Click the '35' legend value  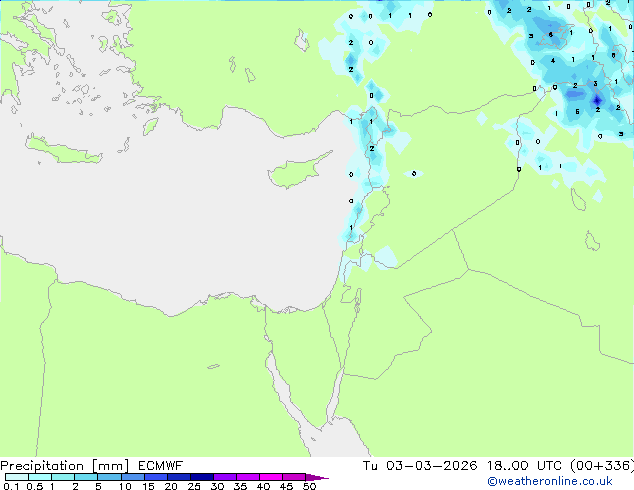tap(240, 486)
